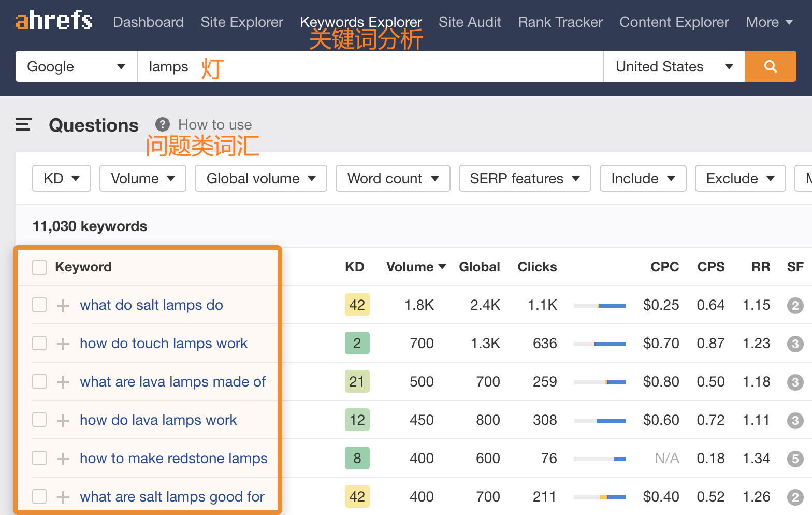This screenshot has height=515, width=812.
Task: Open the Word count filter dropdown
Action: click(x=393, y=178)
